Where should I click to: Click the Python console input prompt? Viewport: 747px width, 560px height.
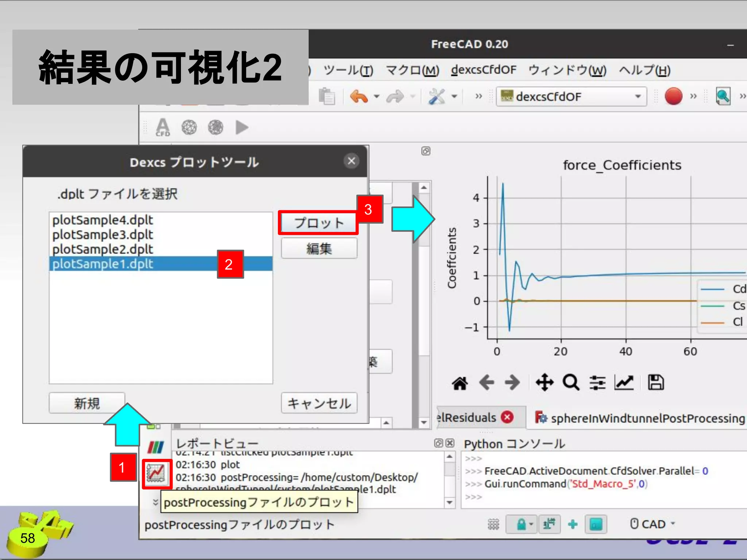click(473, 497)
